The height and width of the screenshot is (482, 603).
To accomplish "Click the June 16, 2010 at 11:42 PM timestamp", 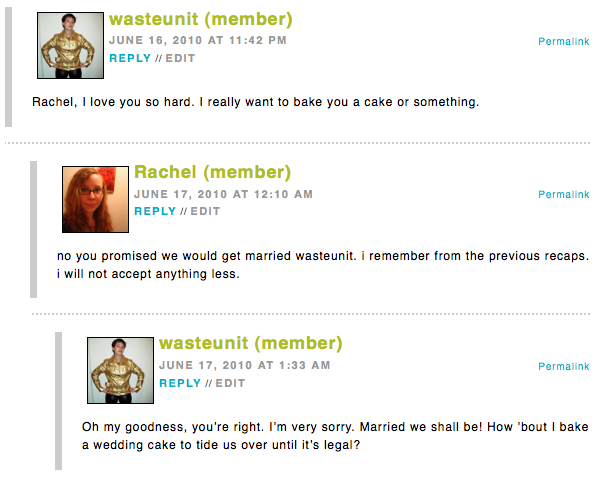I will [x=198, y=41].
